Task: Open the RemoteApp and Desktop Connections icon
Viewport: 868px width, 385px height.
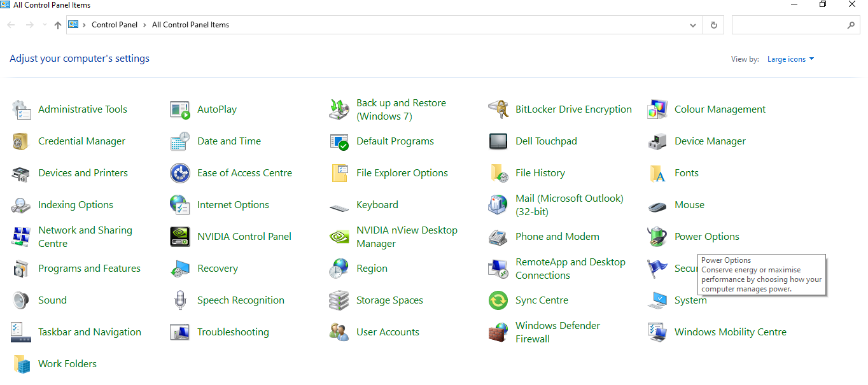Action: pos(498,269)
